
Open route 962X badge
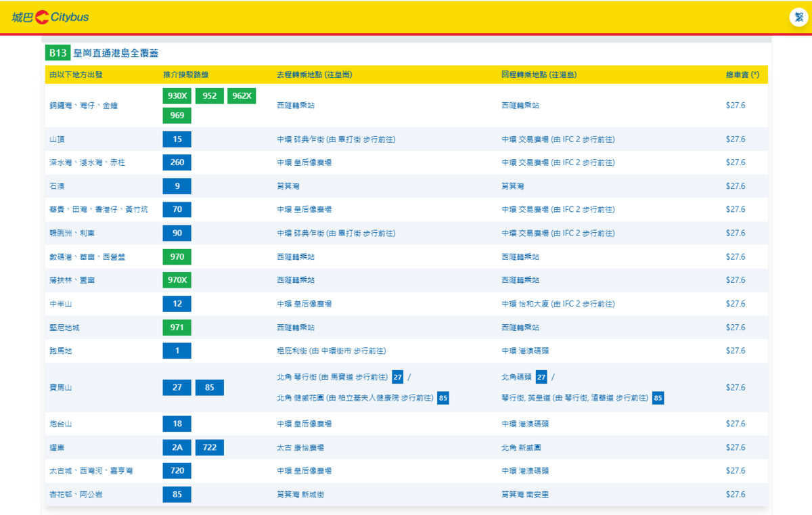[242, 96]
